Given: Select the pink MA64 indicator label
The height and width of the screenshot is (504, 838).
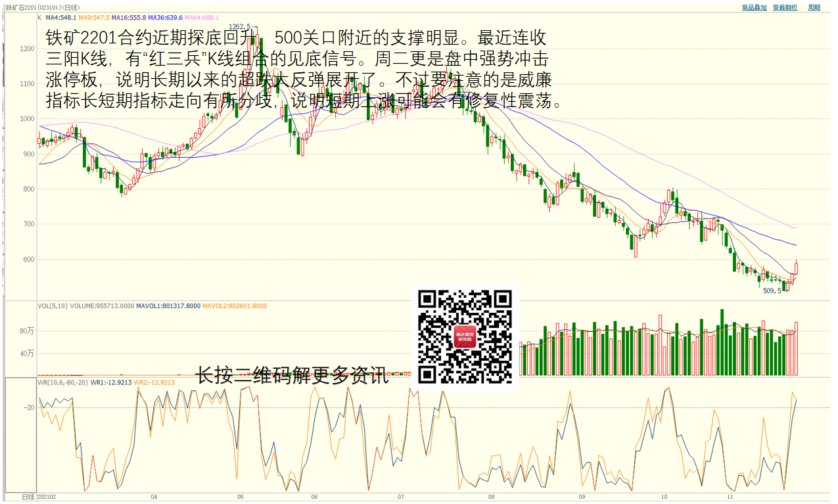Looking at the screenshot, I should (x=201, y=18).
